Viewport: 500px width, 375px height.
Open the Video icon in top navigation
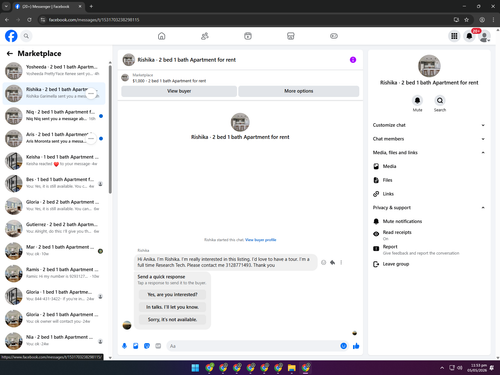point(248,36)
